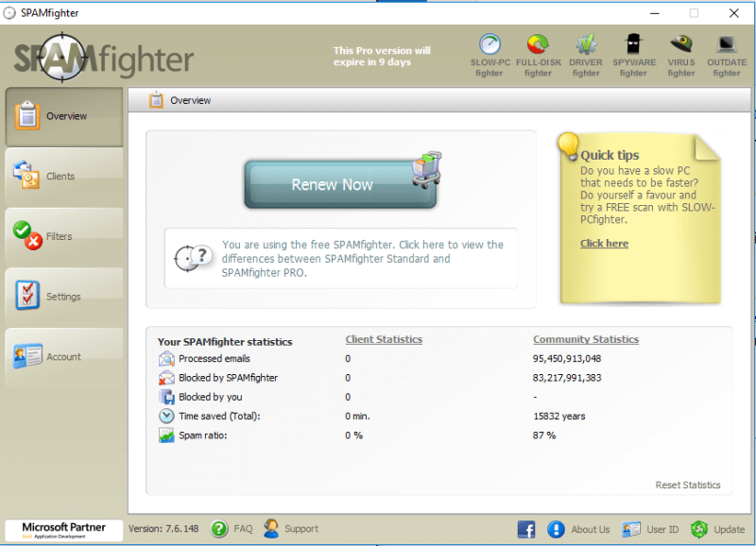This screenshot has width=756, height=546.
Task: Follow the Quick tips Click here link
Action: pos(604,244)
